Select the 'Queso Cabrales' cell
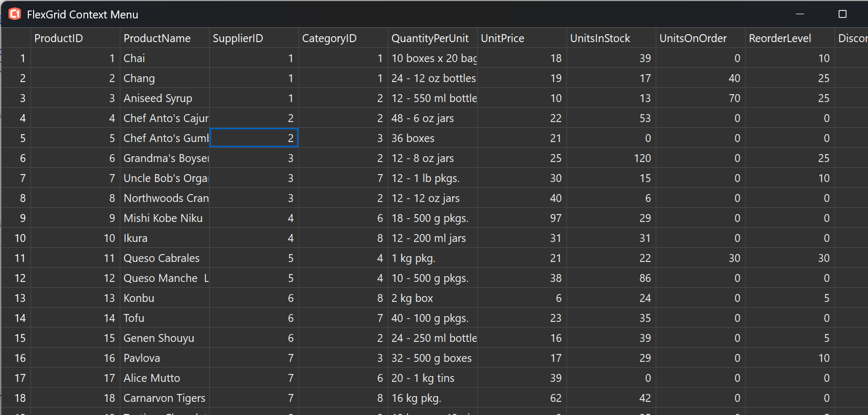Viewport: 868px width, 415px height. click(165, 258)
